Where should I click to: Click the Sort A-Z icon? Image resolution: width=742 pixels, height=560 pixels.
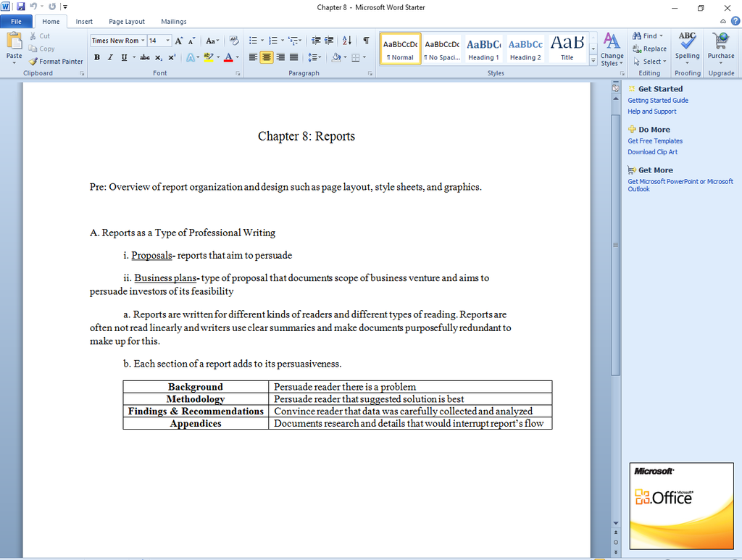(347, 41)
